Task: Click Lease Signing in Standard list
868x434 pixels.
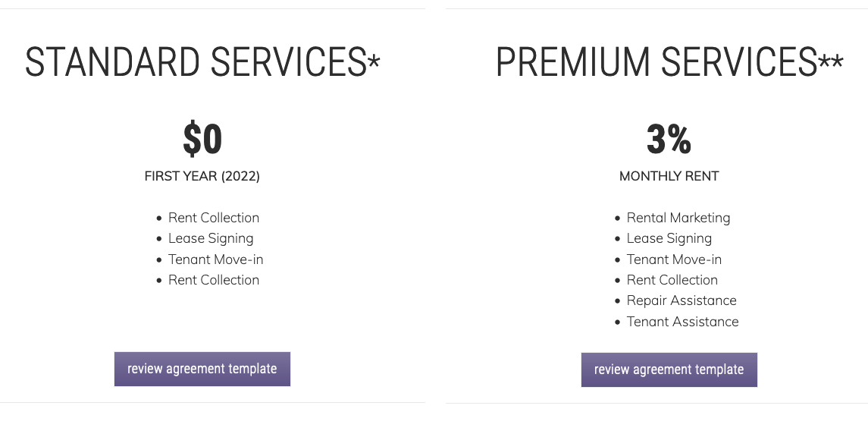Action: pyautogui.click(x=210, y=238)
